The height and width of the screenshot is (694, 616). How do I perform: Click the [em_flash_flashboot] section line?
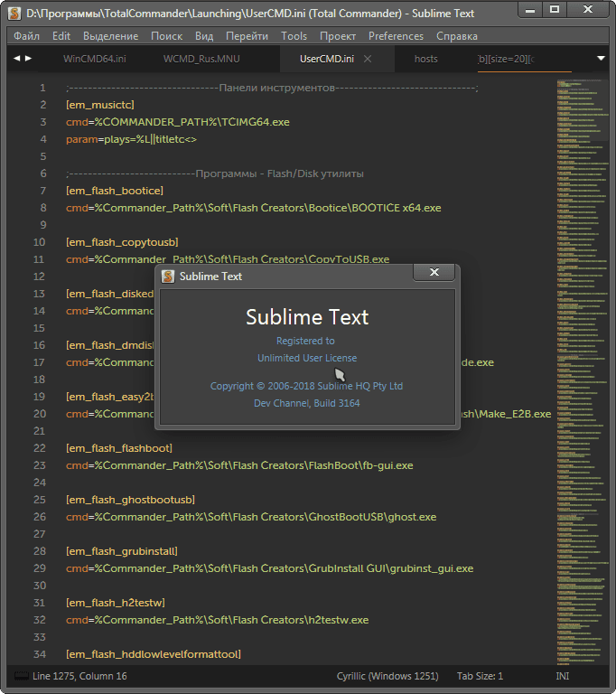click(x=119, y=448)
